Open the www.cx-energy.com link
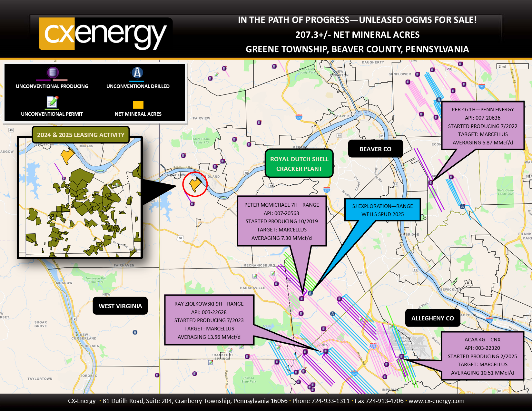Image resolution: width=532 pixels, height=411 pixels. tap(436, 401)
